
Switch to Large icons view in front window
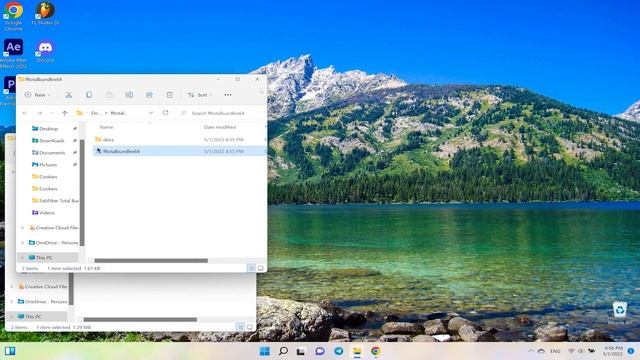tap(260, 268)
